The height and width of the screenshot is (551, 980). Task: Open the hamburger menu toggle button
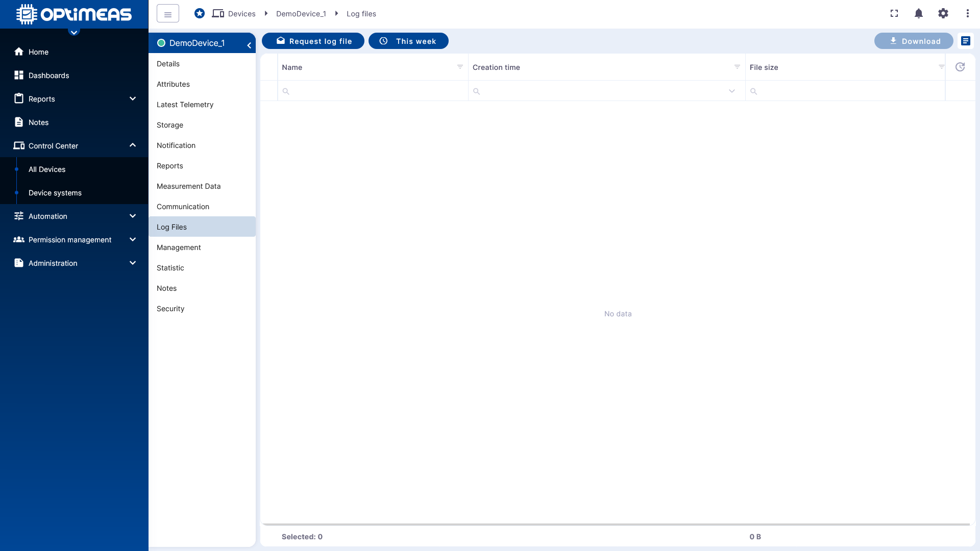[168, 14]
